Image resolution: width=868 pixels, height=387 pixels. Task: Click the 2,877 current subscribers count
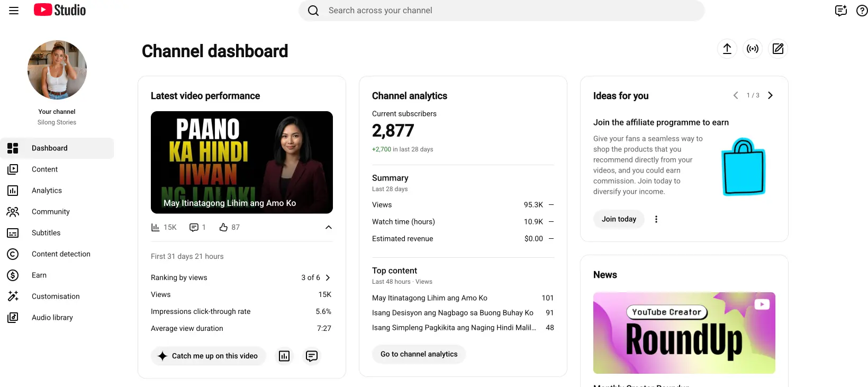[393, 131]
